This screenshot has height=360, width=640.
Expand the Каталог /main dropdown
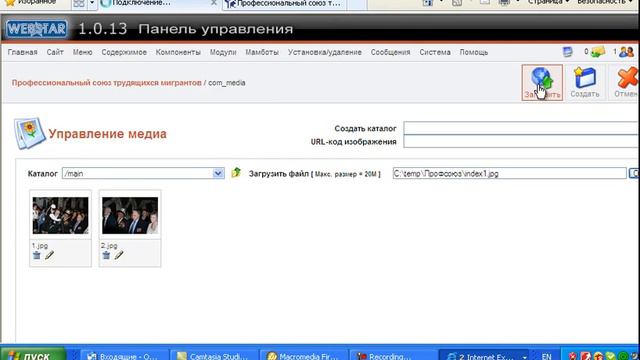click(218, 173)
